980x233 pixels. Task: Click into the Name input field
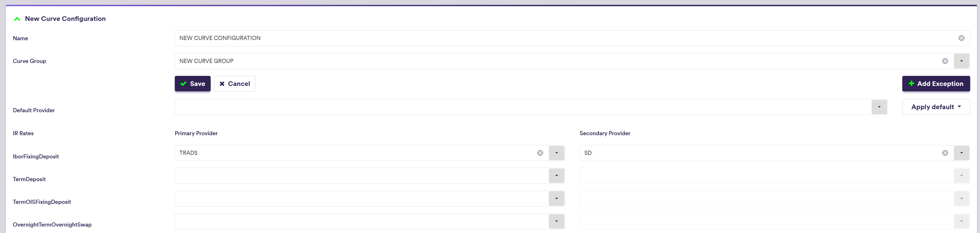[533, 38]
